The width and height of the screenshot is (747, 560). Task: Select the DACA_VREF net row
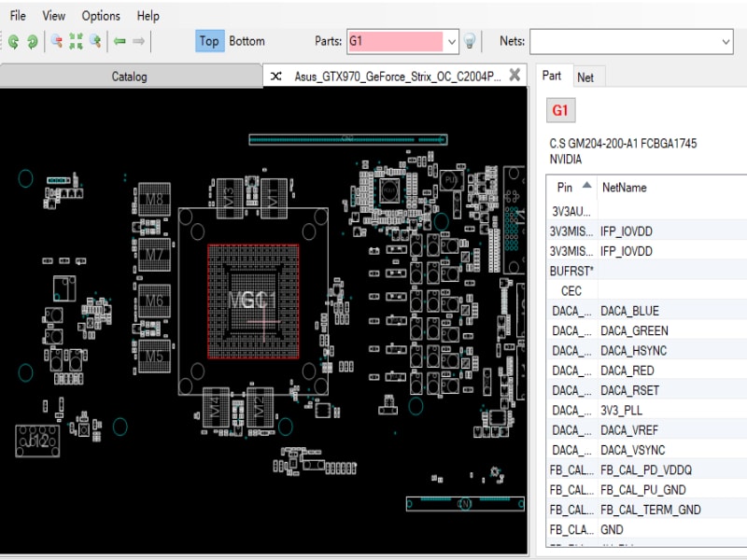click(x=647, y=430)
